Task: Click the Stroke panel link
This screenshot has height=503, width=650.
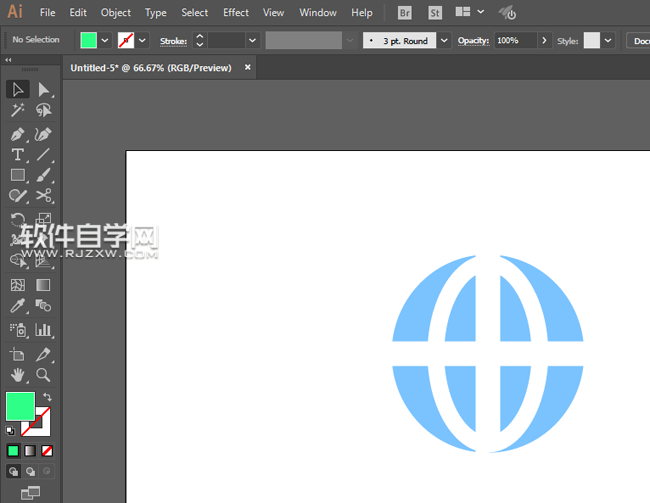Action: [x=174, y=41]
